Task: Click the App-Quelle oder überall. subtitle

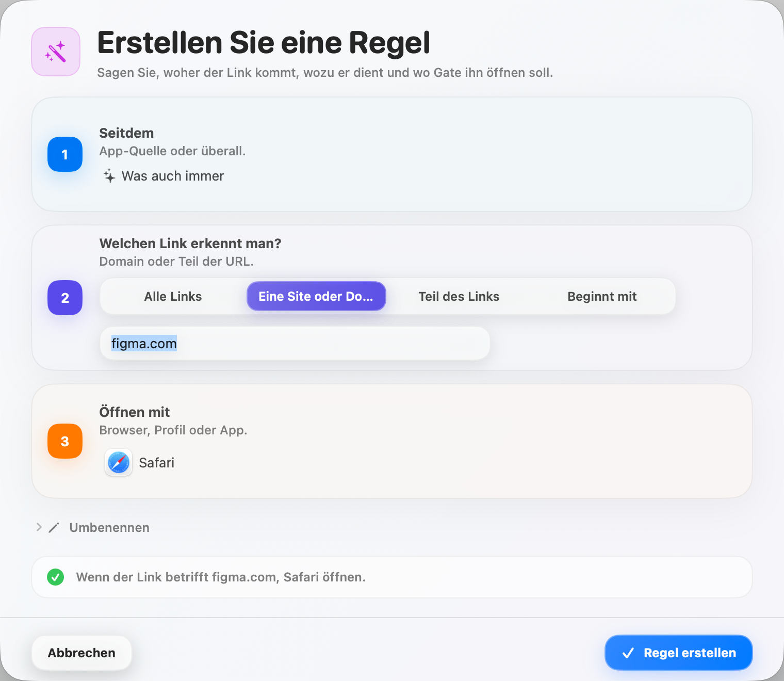Action: (172, 151)
